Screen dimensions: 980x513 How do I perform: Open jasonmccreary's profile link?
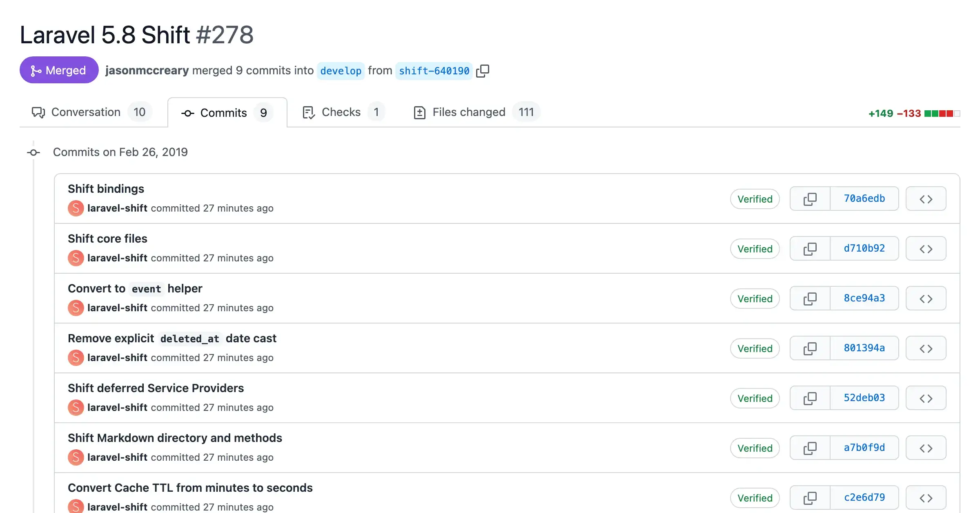147,70
